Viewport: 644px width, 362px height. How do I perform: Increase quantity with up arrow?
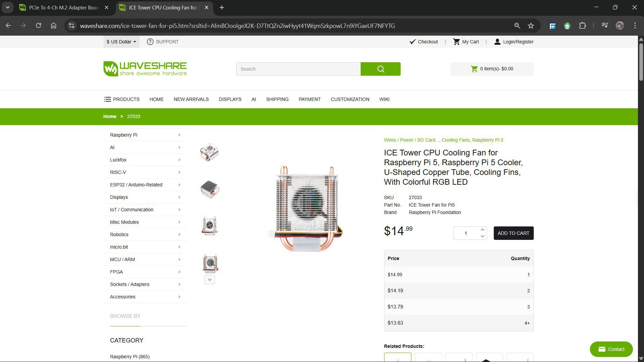[x=482, y=229]
